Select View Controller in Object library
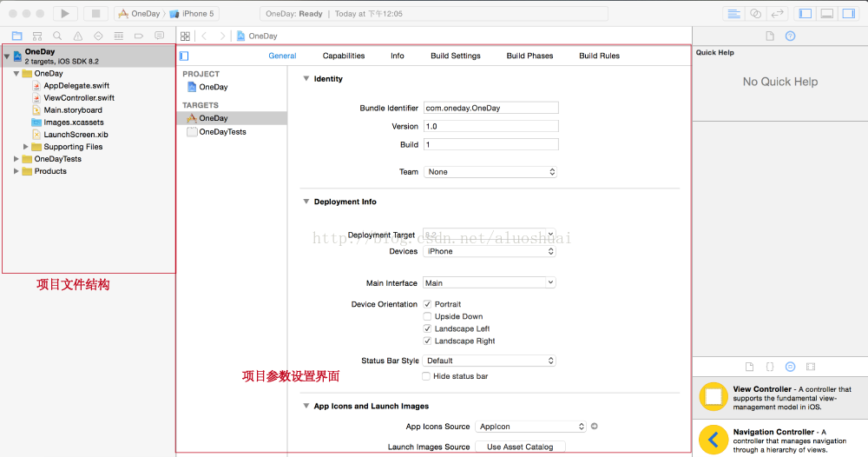868x457 pixels. click(780, 398)
